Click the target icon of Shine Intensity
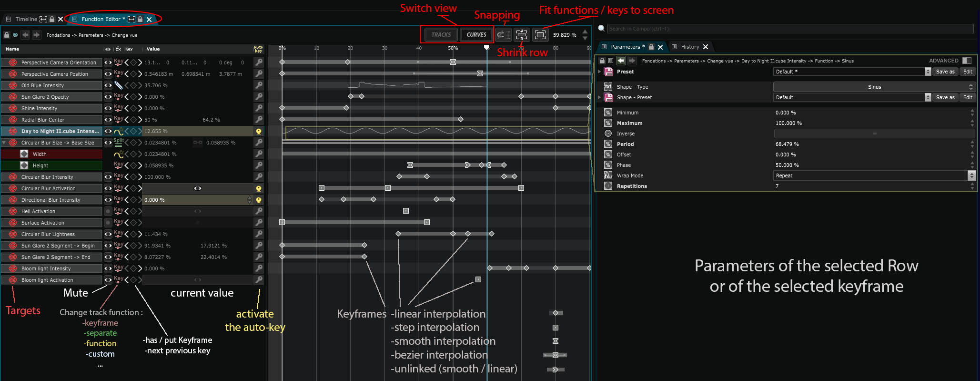 [x=13, y=108]
